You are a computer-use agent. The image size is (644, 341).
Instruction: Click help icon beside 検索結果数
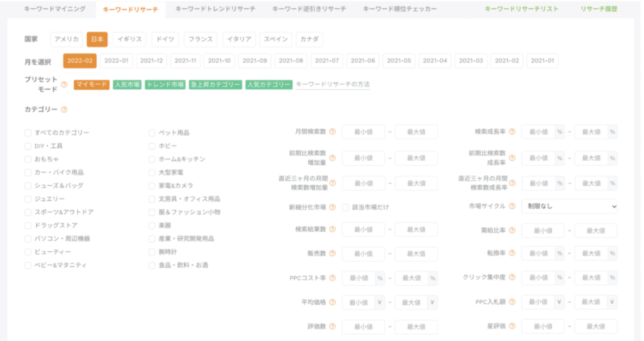tap(332, 230)
